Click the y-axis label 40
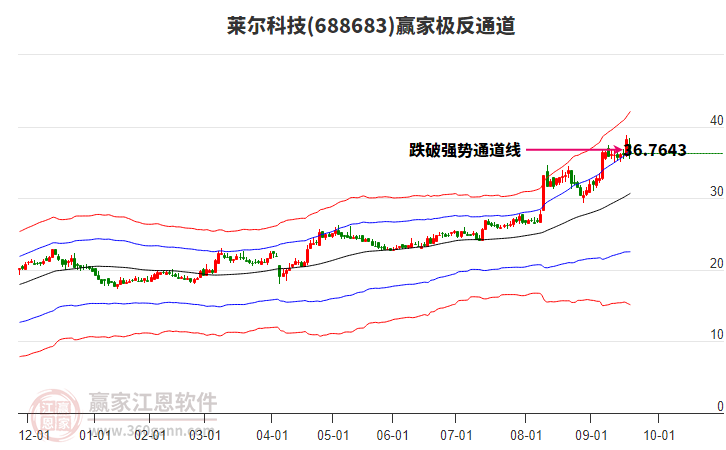 pyautogui.click(x=716, y=120)
